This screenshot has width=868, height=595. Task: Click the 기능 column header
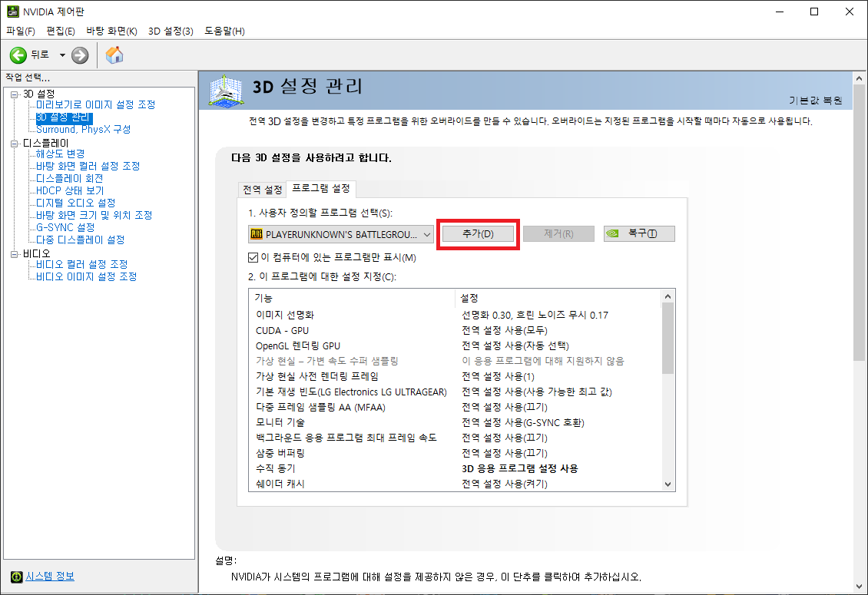click(x=352, y=299)
